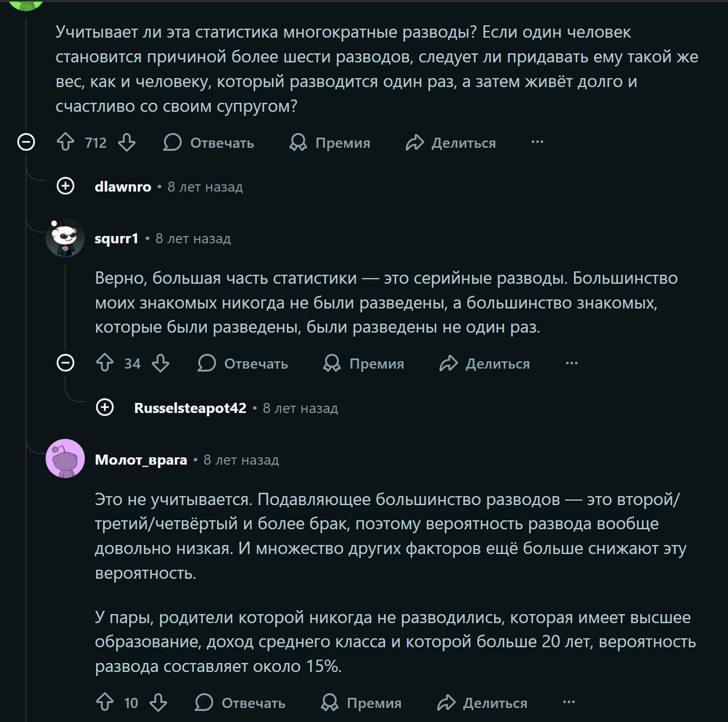Expand Russelsteapot42's collapsed reply
Screen dimensions: 728x722
[105, 407]
